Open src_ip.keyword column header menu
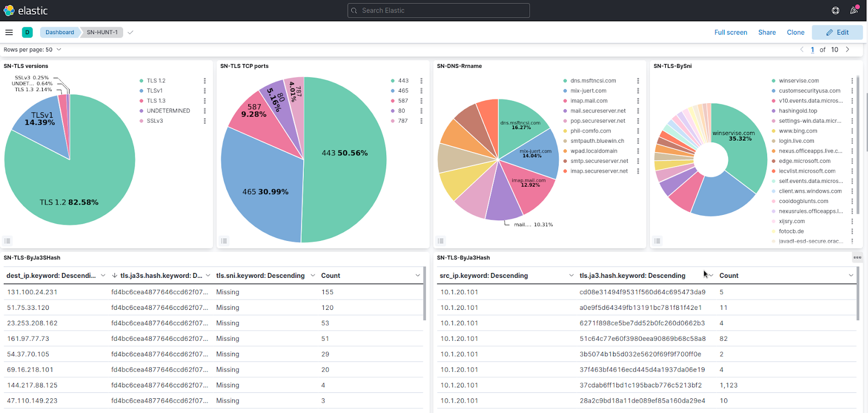This screenshot has width=868, height=413. click(x=571, y=276)
